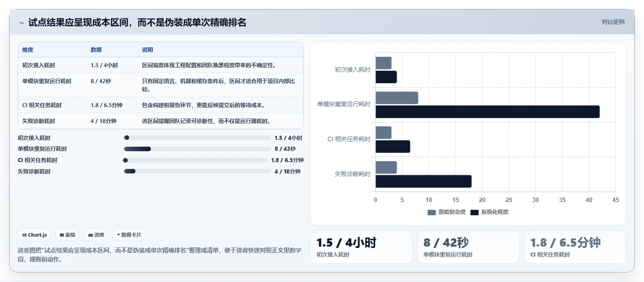
Task: Click the footer paragraph starting 这张图把
Action: 160,255
